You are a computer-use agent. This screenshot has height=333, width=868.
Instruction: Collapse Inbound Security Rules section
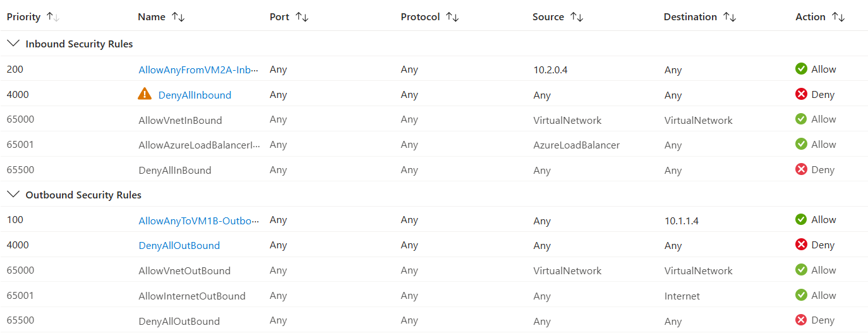click(x=13, y=44)
